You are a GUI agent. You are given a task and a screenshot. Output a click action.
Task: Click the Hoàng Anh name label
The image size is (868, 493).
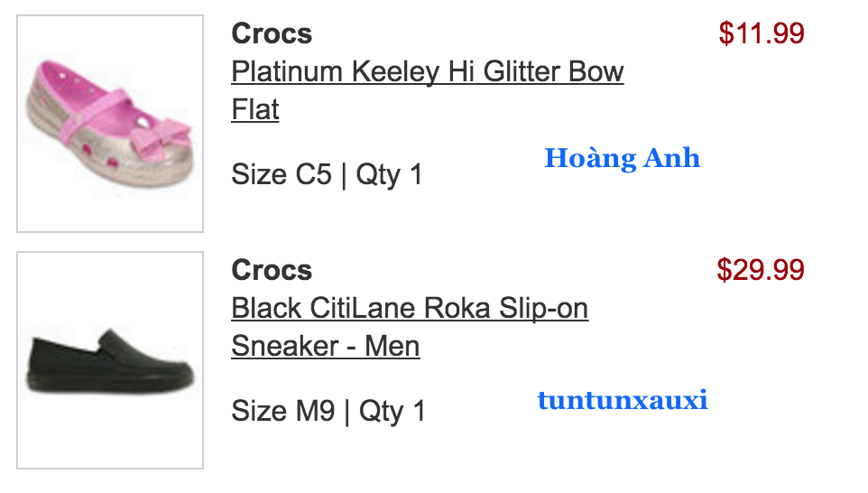[622, 159]
